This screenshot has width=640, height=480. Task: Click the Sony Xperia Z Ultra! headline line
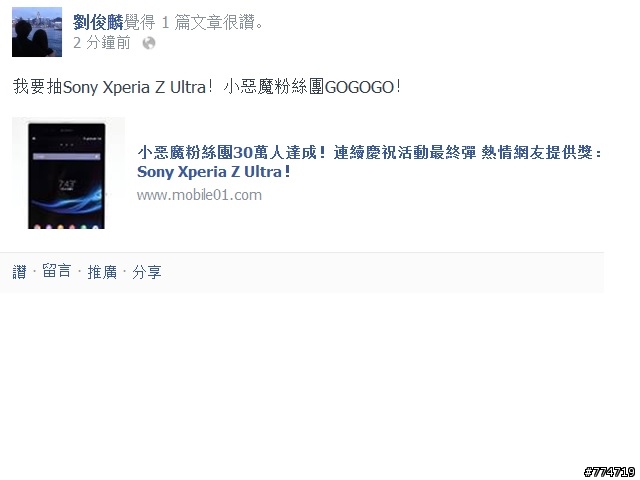point(214,172)
